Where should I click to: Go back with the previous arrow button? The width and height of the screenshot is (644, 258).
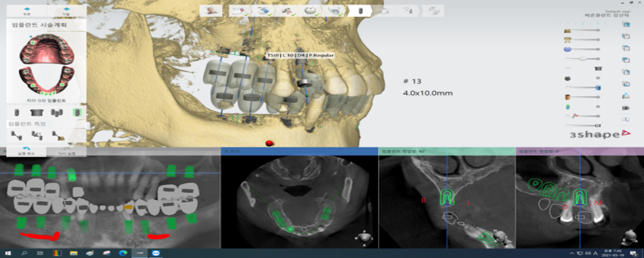[26, 10]
